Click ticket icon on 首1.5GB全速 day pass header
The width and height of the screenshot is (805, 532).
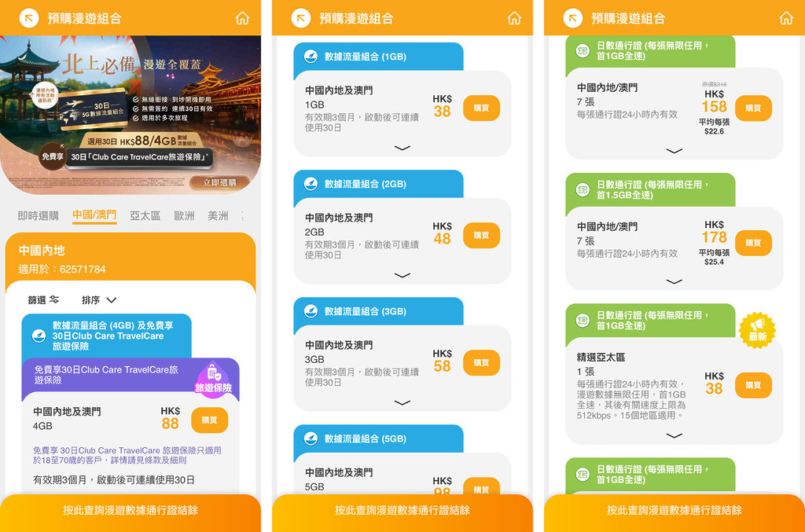click(583, 190)
